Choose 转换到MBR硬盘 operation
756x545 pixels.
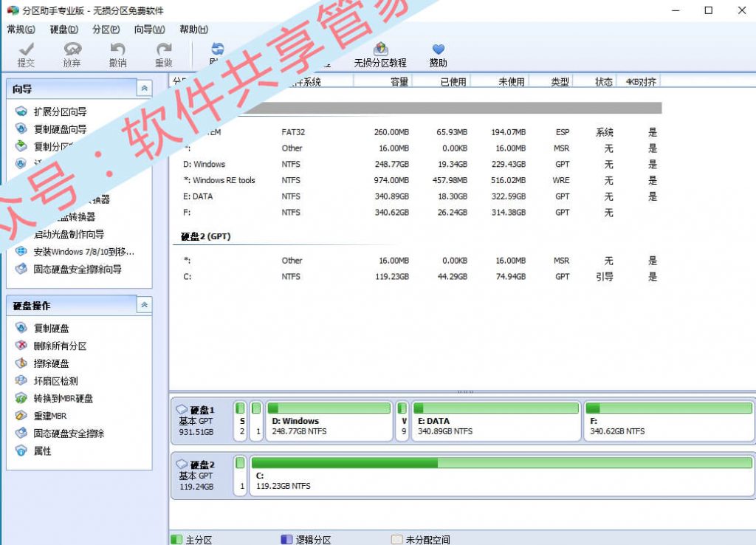(63, 398)
